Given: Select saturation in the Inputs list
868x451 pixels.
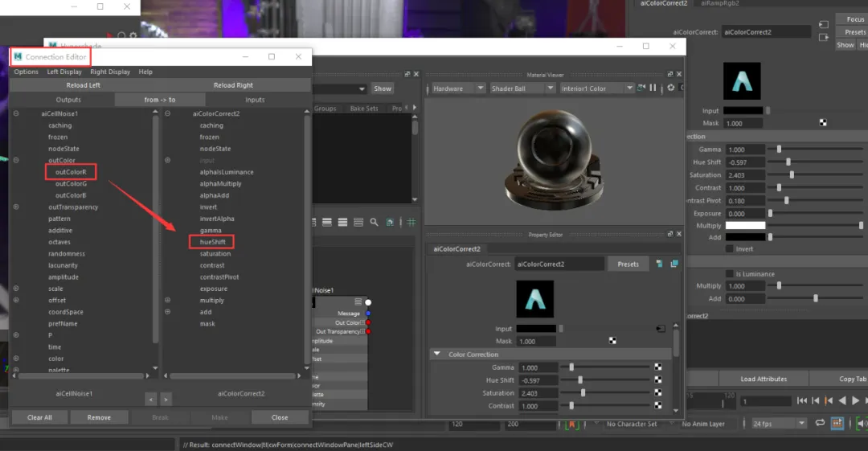Looking at the screenshot, I should [215, 254].
